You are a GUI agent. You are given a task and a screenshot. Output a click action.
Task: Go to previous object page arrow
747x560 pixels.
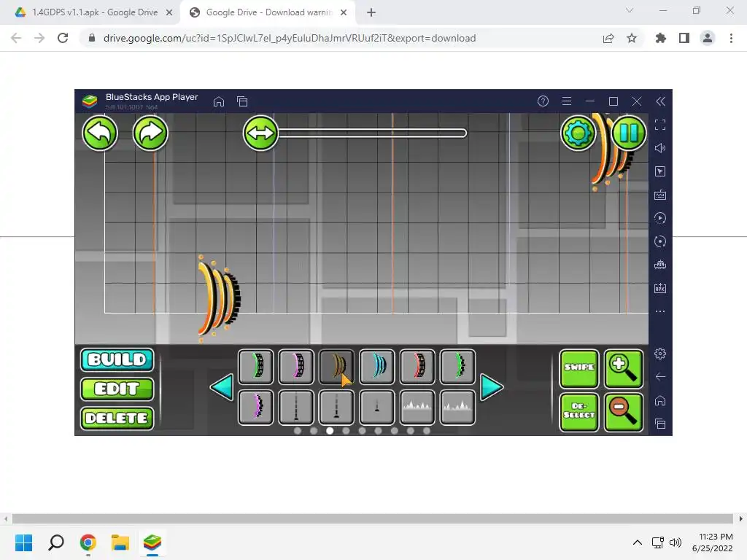coord(222,387)
